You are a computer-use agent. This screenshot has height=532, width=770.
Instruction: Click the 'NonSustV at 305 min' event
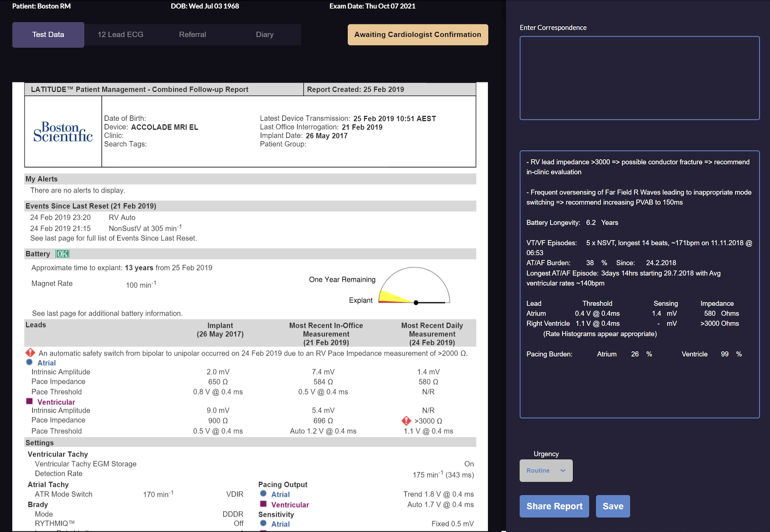click(145, 228)
